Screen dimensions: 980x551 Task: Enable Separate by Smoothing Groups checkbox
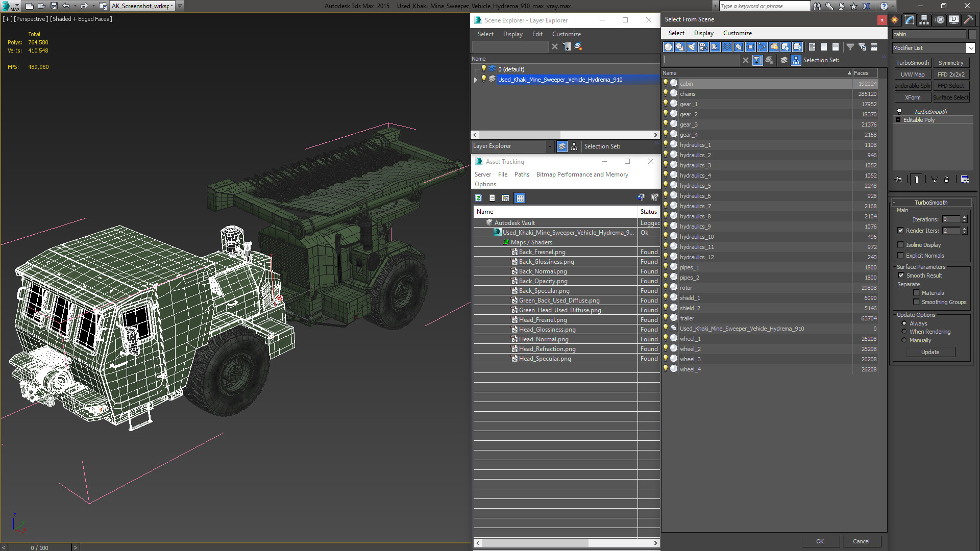pos(917,302)
